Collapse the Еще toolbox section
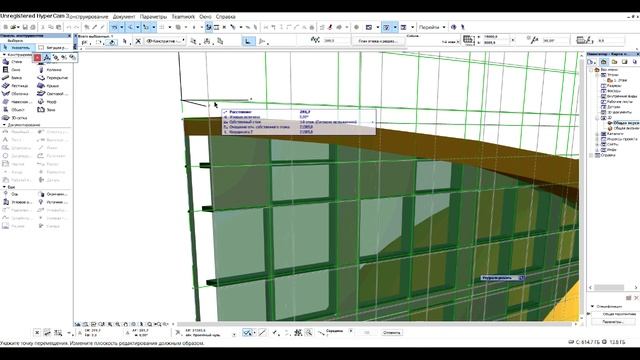640x360 pixels. tap(4, 187)
